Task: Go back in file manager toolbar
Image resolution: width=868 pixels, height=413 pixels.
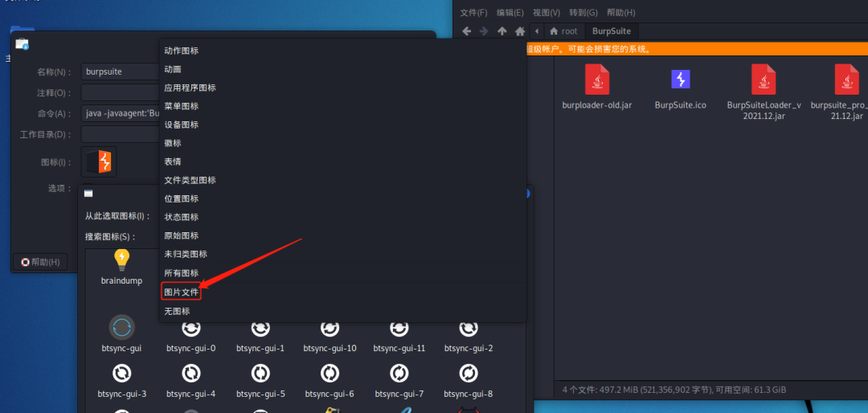Action: [x=467, y=31]
